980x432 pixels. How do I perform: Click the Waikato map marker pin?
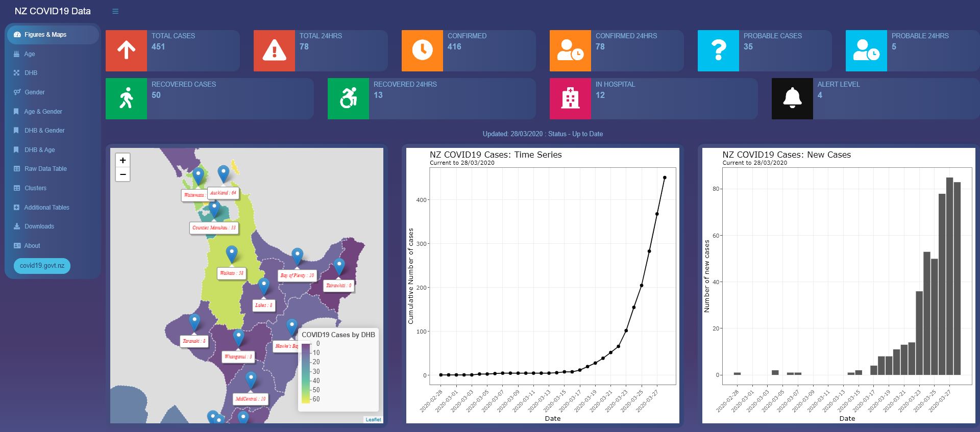(232, 254)
